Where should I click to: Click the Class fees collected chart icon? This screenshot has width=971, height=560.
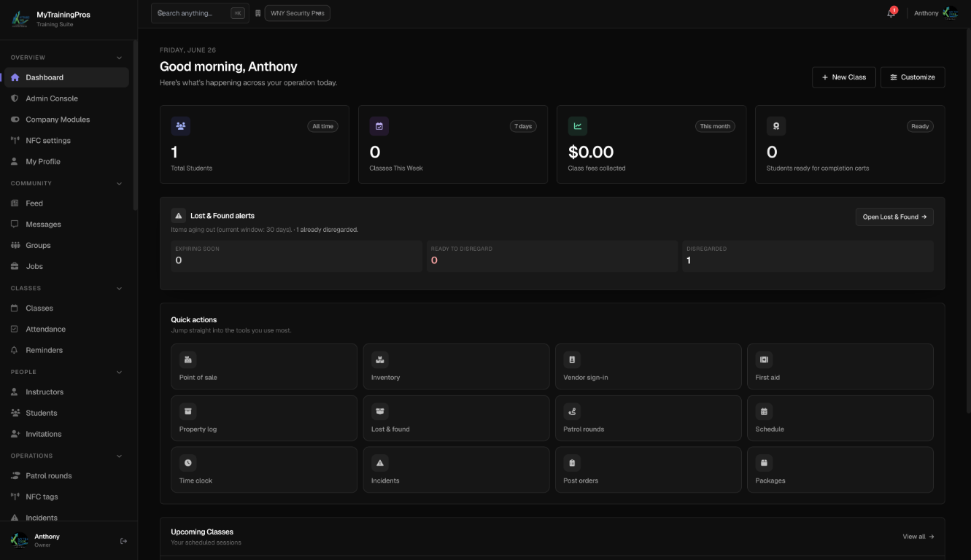(x=578, y=126)
